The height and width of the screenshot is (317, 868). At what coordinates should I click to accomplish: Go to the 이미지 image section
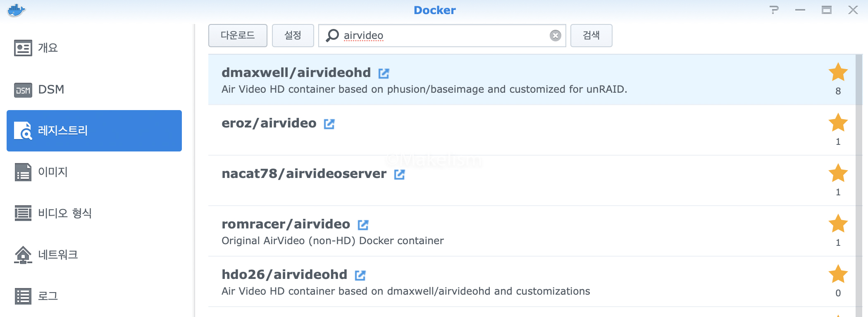[x=94, y=172]
